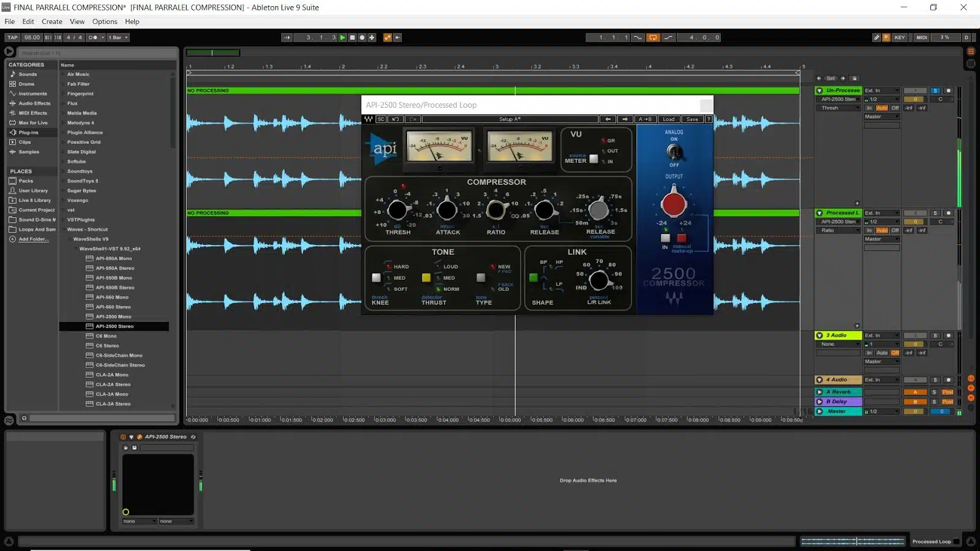Click plugin Load button
The image size is (980, 551).
(x=669, y=119)
